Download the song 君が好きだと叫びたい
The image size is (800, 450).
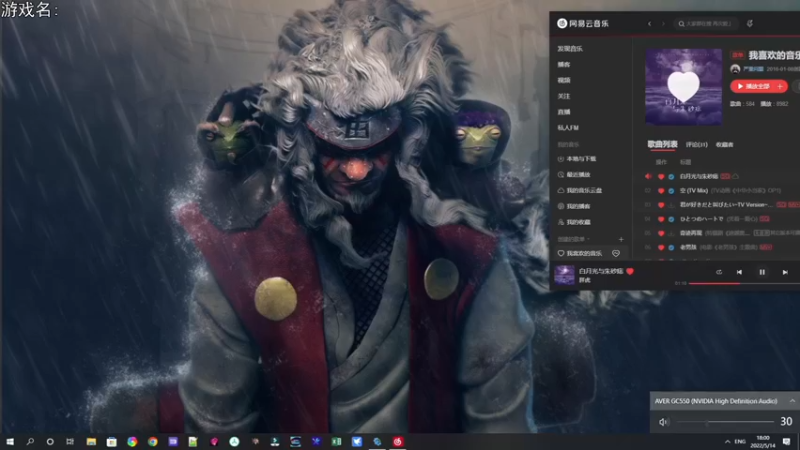coord(671,205)
